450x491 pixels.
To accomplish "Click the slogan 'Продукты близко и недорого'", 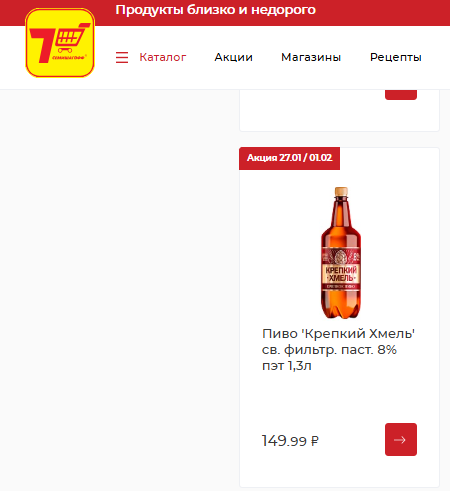I will pos(216,10).
